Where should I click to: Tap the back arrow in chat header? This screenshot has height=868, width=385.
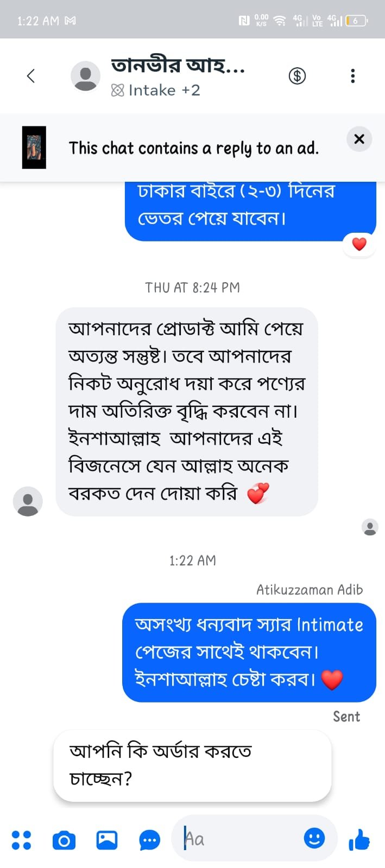(x=31, y=76)
